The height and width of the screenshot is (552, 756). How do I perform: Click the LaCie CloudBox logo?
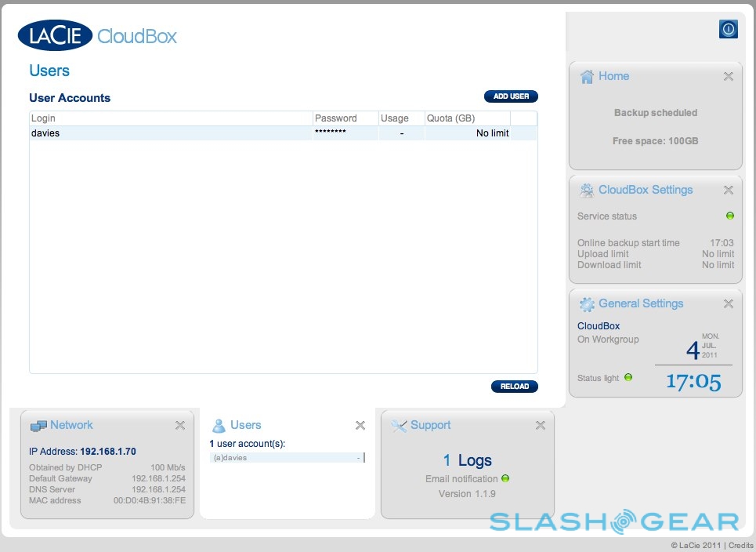tap(97, 36)
